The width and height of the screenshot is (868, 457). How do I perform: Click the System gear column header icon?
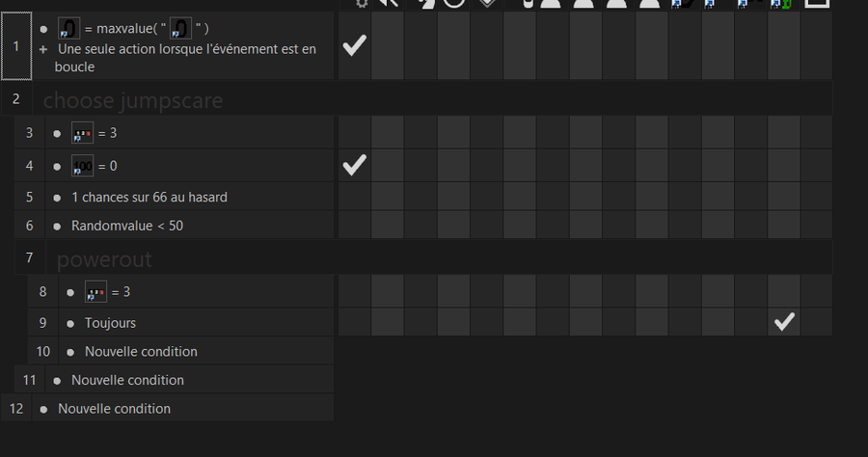362,3
